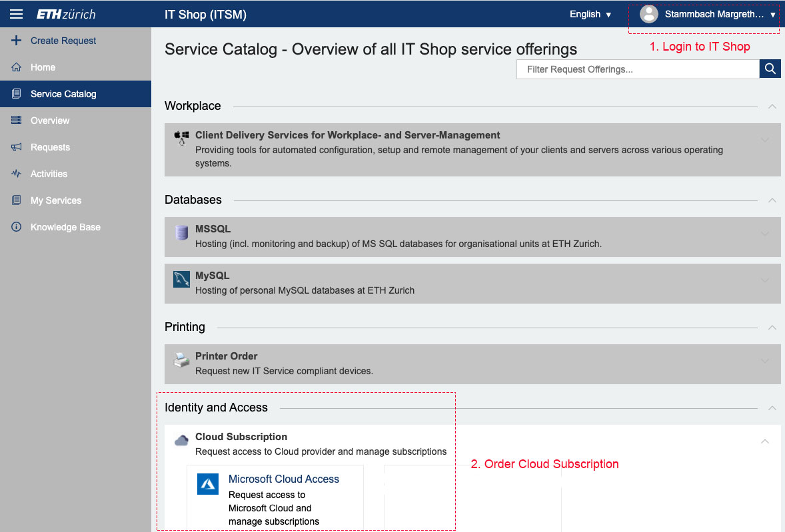Viewport: 785px width, 532px height.
Task: Click the Client Delivery Services OS icon
Action: (x=181, y=138)
